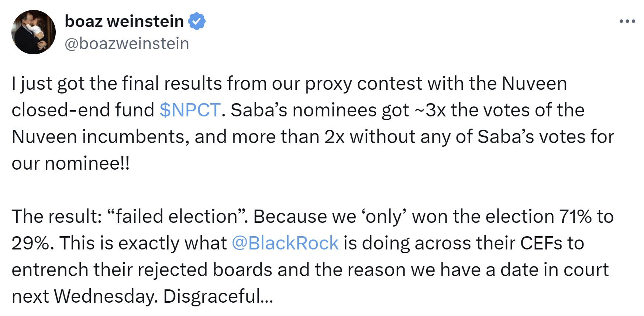Follow the @BlackRock mention link
This screenshot has width=644, height=316.
(285, 243)
